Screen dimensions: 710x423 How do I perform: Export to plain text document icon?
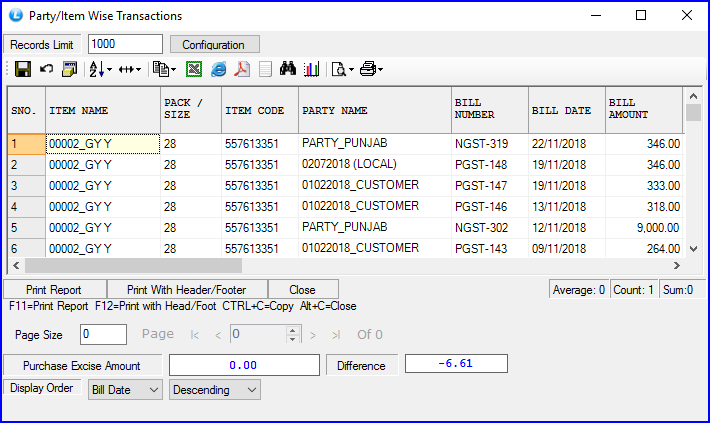[265, 69]
